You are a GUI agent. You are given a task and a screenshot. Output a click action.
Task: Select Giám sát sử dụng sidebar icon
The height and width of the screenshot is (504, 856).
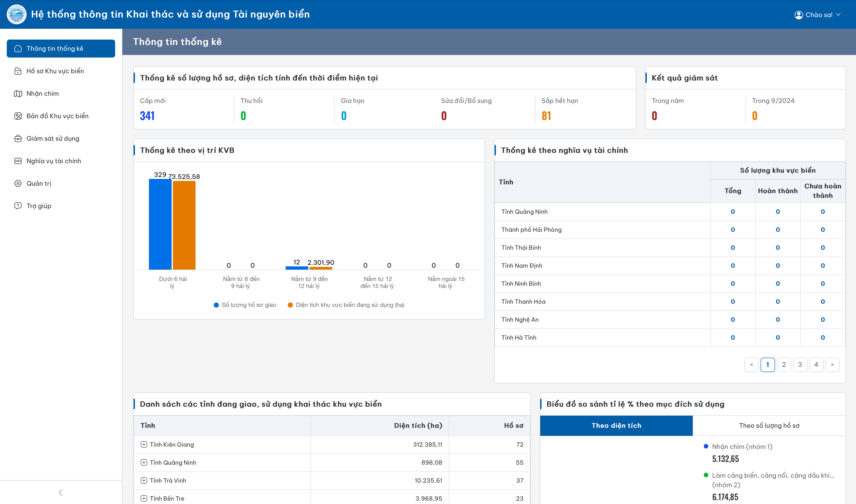[x=18, y=138]
